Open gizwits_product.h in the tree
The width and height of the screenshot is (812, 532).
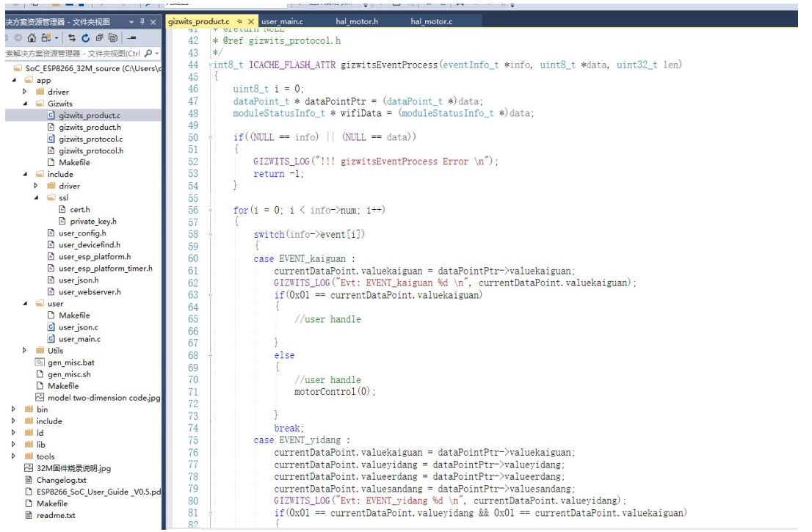tap(90, 127)
